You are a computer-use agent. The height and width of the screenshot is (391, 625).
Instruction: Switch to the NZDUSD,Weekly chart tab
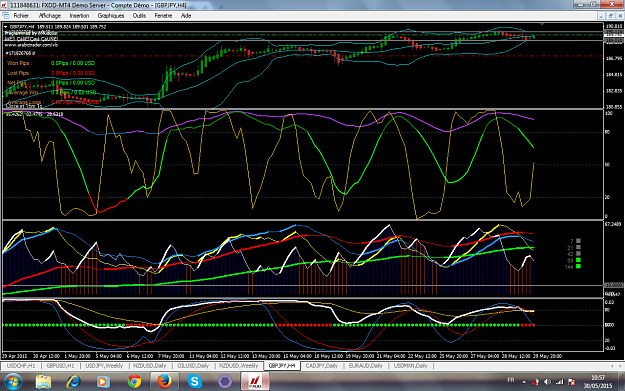tap(238, 365)
